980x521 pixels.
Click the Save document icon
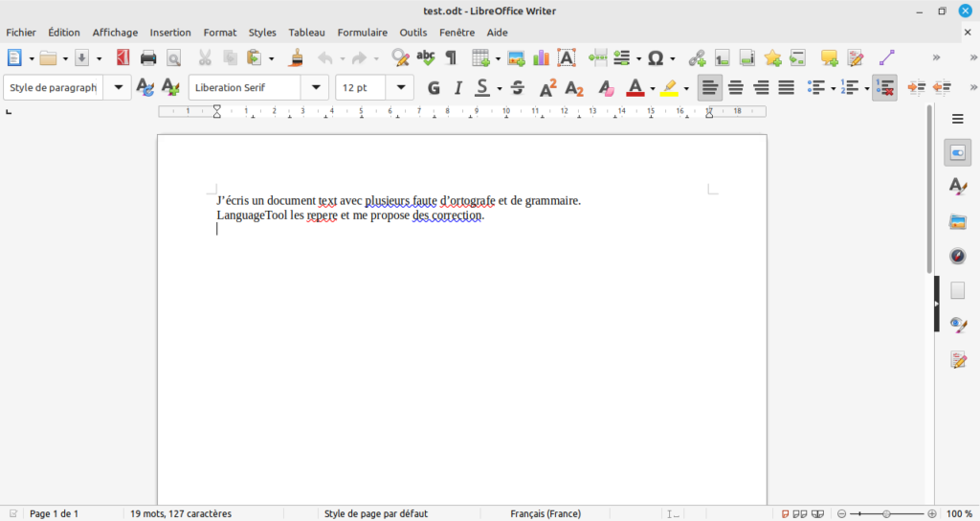click(x=82, y=58)
